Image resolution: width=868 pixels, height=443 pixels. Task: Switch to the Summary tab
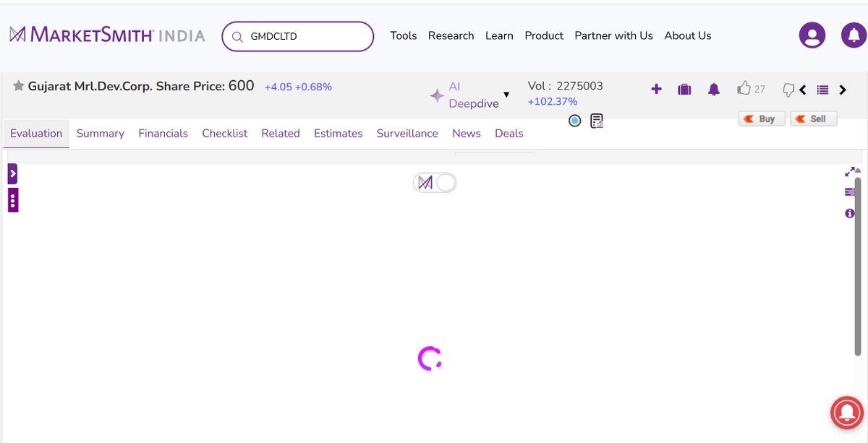(101, 133)
